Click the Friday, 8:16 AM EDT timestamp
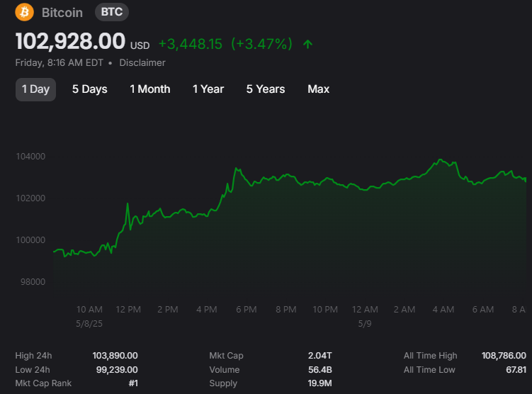Viewport: 532px width, 394px height. tap(59, 63)
